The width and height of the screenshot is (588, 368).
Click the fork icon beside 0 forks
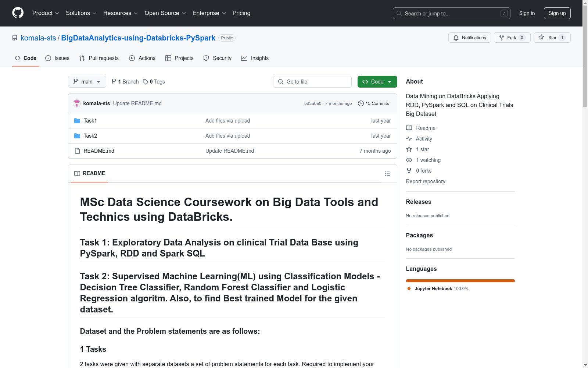point(409,171)
